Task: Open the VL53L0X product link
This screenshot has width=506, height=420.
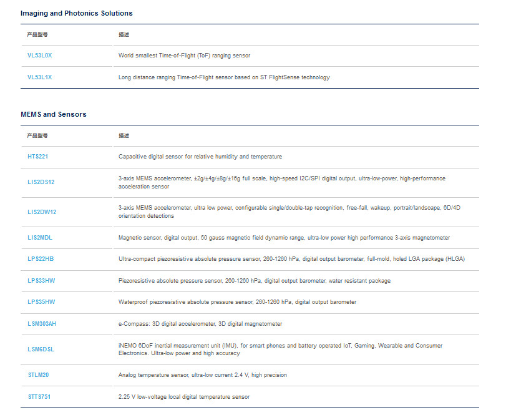Action: [39, 56]
